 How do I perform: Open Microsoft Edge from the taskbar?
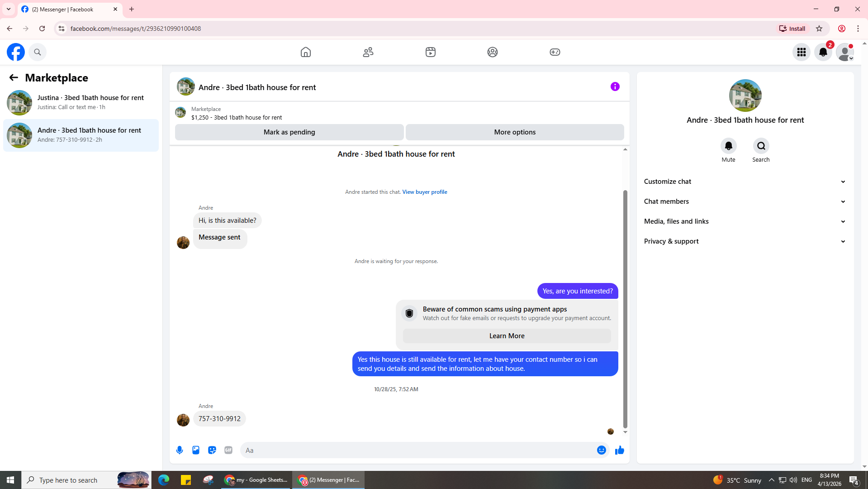tap(164, 480)
